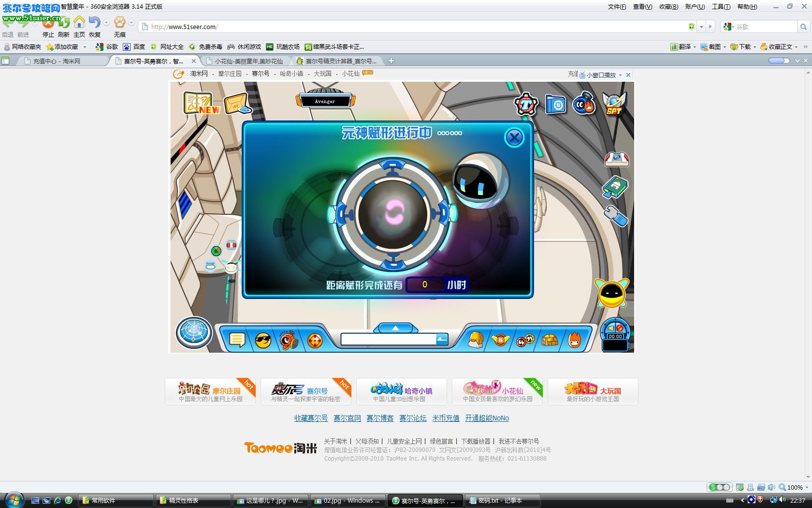Open address bar history dropdown
The width and height of the screenshot is (812, 508).
point(701,27)
